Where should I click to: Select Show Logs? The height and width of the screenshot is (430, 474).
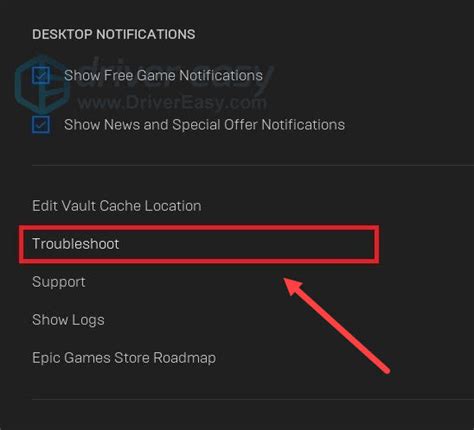68,320
